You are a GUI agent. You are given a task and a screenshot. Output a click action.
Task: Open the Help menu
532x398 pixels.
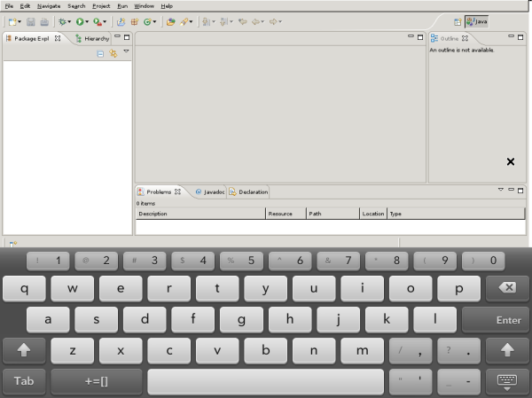coord(167,6)
